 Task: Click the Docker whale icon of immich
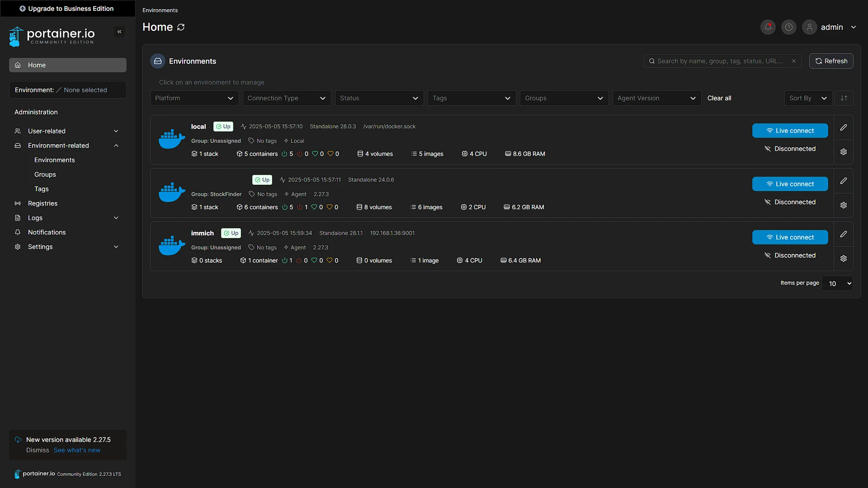click(172, 246)
